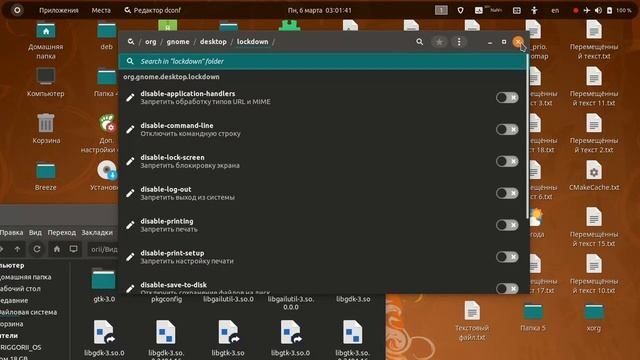
Task: Click the volume speaker icon in panel
Action: coord(598,10)
